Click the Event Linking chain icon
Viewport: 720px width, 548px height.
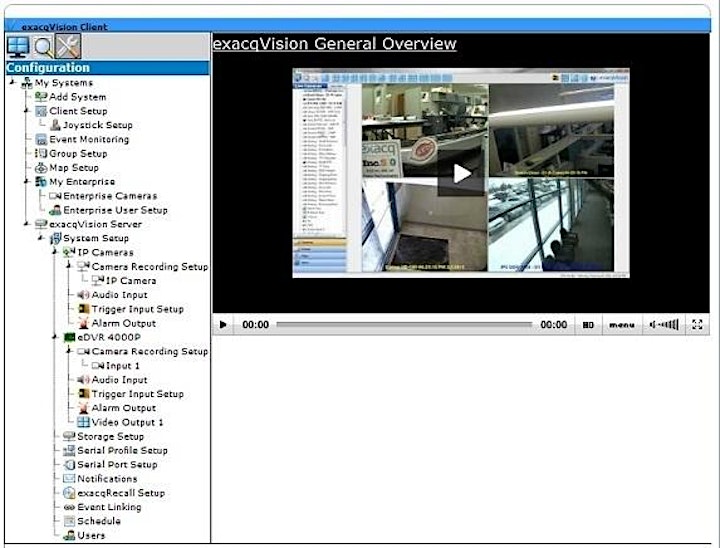pos(69,507)
